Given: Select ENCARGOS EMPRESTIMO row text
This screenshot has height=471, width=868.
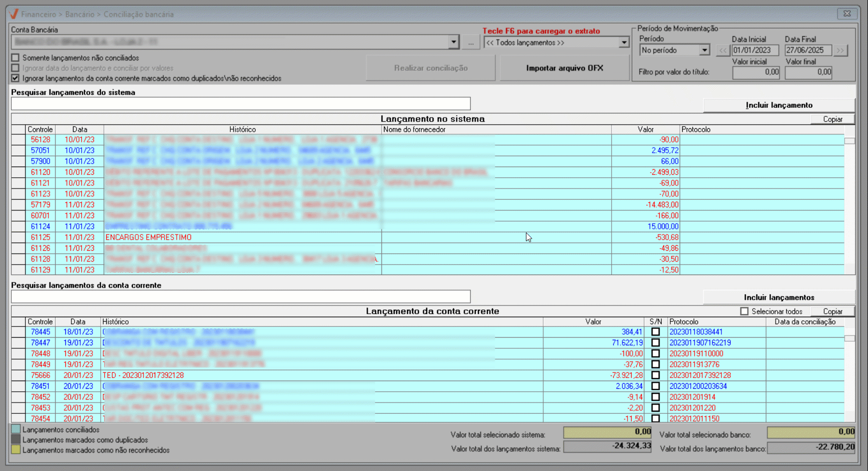Looking at the screenshot, I should [149, 238].
